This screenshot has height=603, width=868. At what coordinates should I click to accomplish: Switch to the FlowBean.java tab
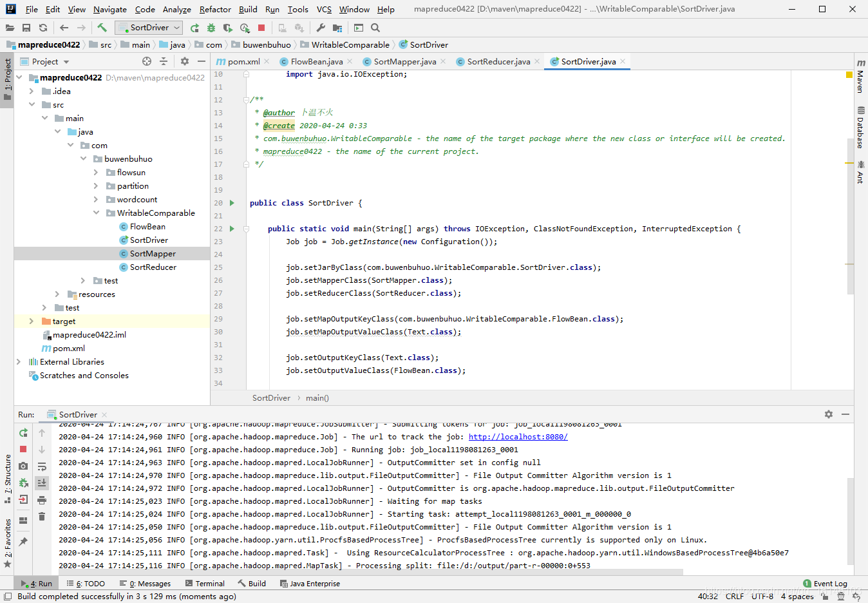pyautogui.click(x=316, y=62)
